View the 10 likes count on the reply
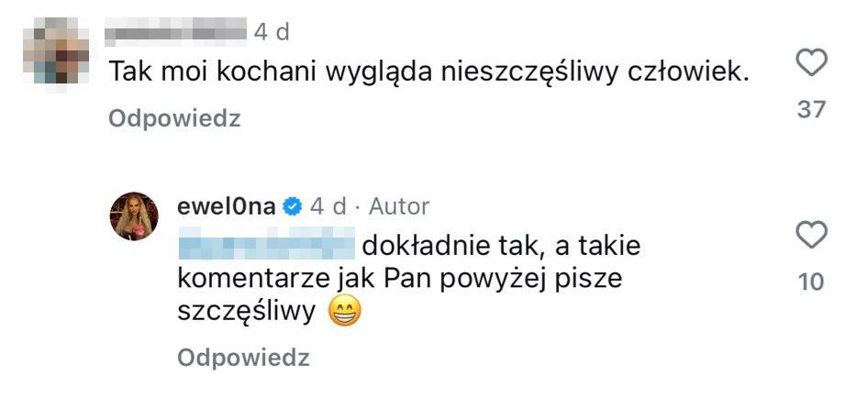The height and width of the screenshot is (398, 868). coord(811,282)
